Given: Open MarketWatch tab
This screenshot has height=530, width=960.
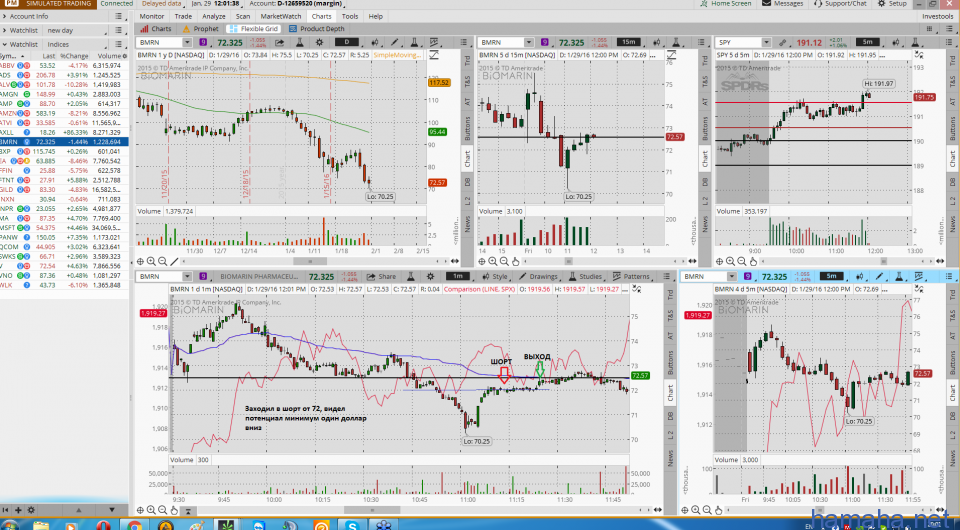Looking at the screenshot, I should 281,17.
